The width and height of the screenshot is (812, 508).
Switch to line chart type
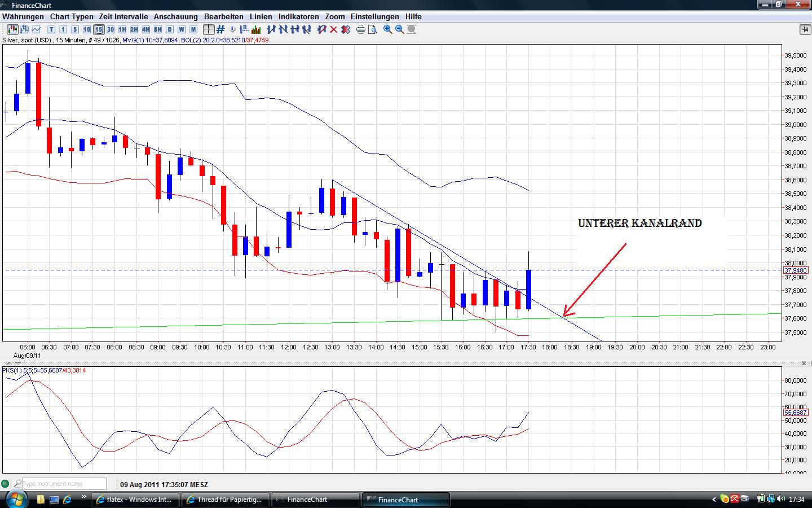coord(37,29)
